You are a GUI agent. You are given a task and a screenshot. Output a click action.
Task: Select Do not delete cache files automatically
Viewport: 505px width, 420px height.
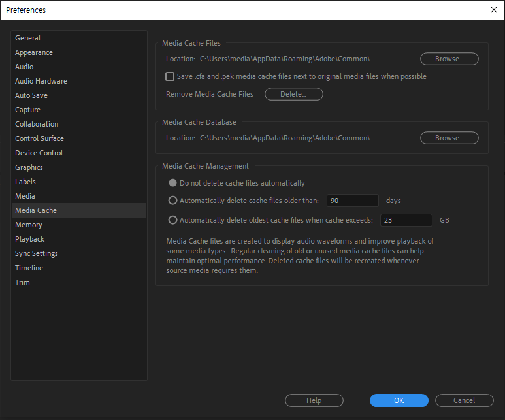tap(173, 183)
